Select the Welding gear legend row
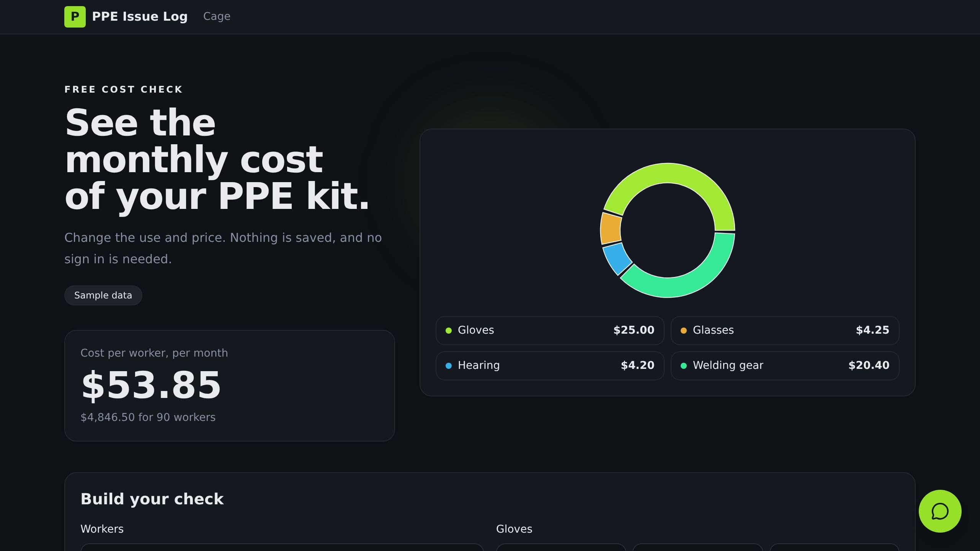Image resolution: width=980 pixels, height=551 pixels. 785,365
